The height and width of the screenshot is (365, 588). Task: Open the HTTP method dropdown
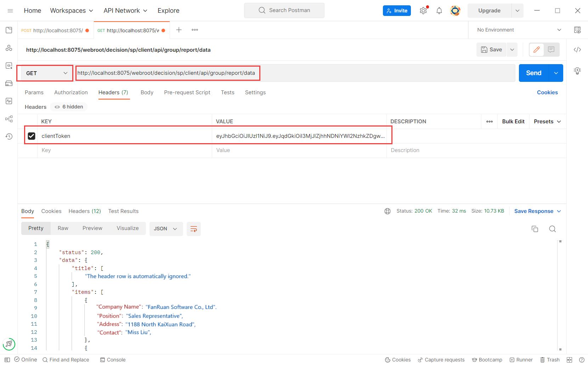coord(45,73)
